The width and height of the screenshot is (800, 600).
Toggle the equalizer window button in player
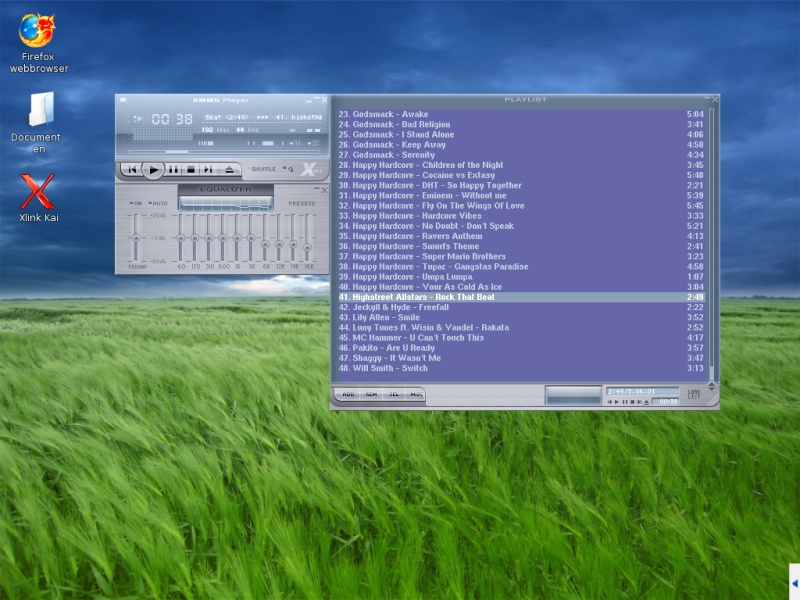pos(295,143)
